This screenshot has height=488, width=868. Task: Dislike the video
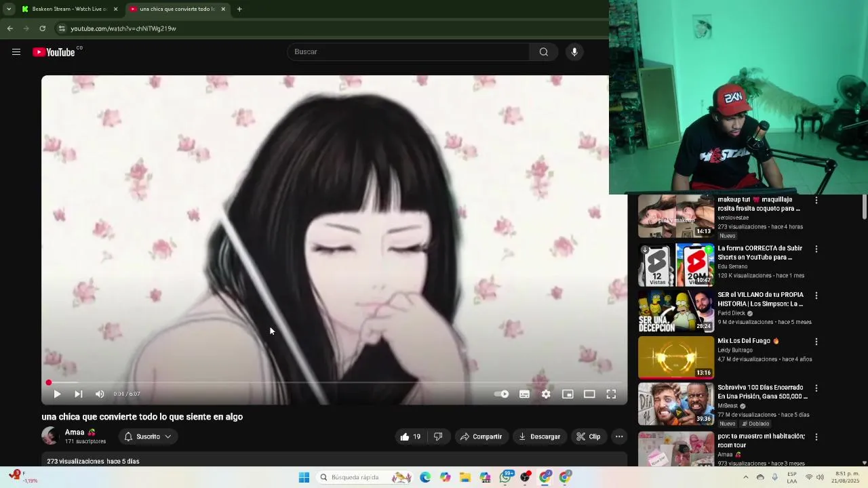(x=438, y=436)
